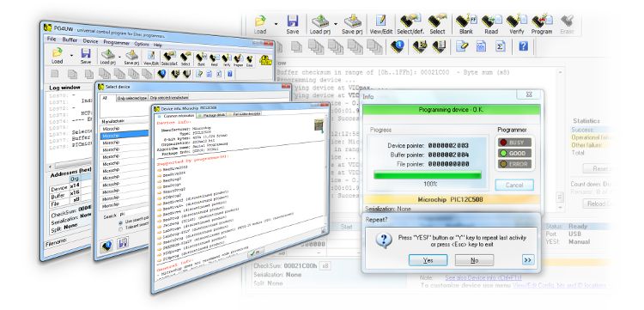Open Load dropdown arrow in large background toolbar

pyautogui.click(x=276, y=24)
